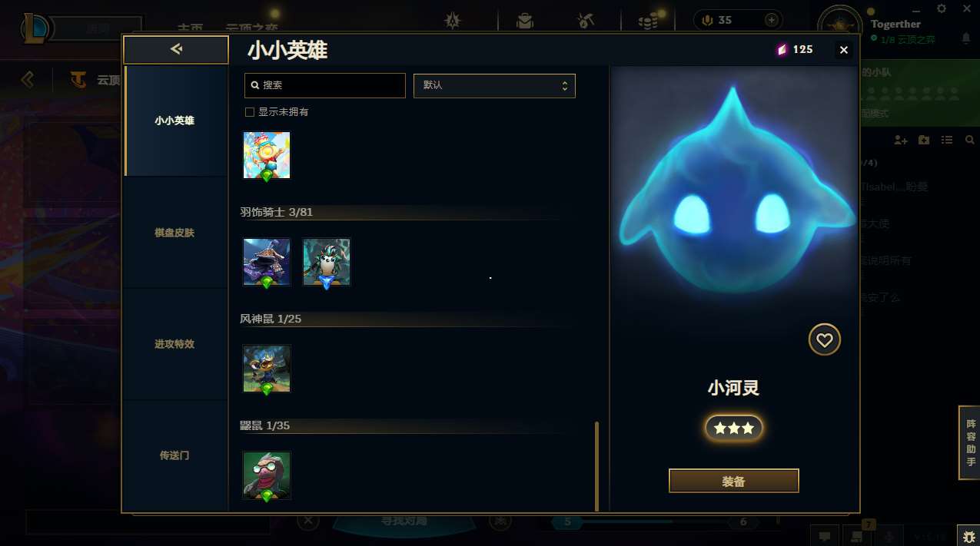Choose the first 羽饰骑士 thumbnail with hat
The width and height of the screenshot is (980, 546).
[x=267, y=262]
